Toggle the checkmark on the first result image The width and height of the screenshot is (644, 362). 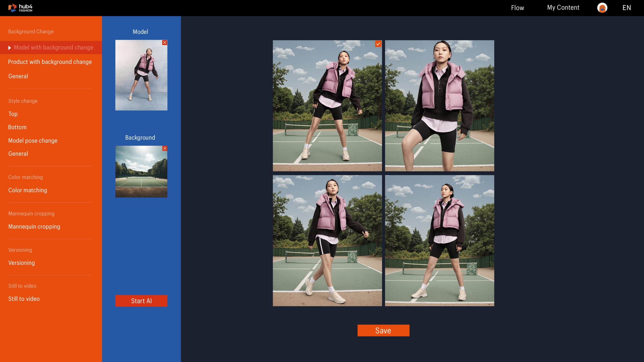pos(378,44)
